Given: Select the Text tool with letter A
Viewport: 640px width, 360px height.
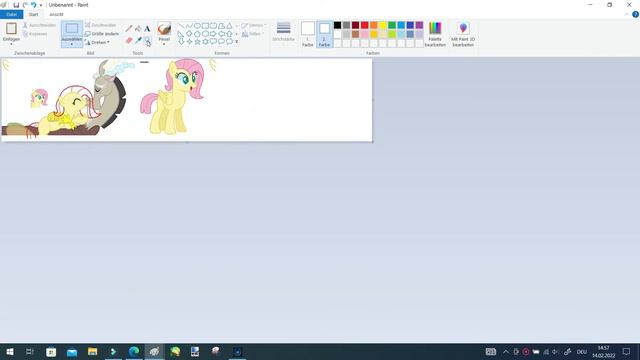Looking at the screenshot, I should (x=147, y=29).
